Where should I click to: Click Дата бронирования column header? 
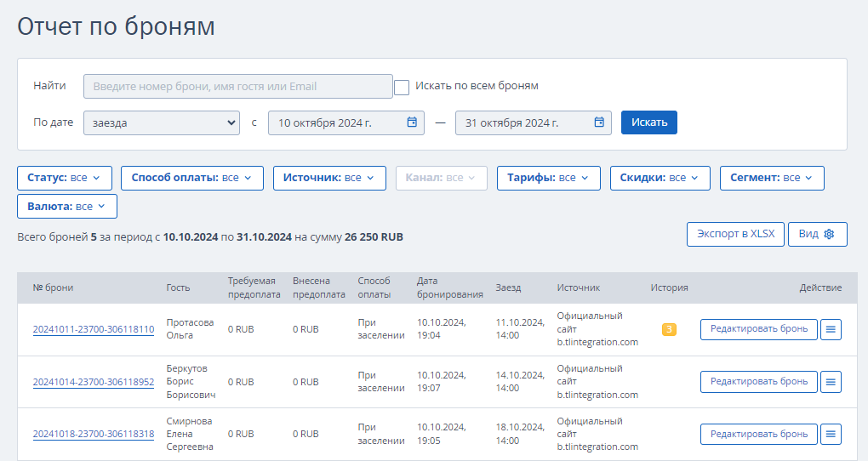coord(449,287)
